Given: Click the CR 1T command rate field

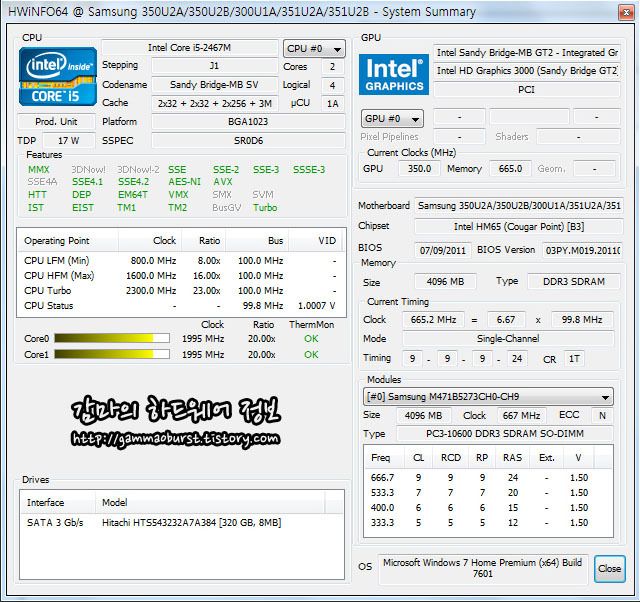Looking at the screenshot, I should [574, 359].
